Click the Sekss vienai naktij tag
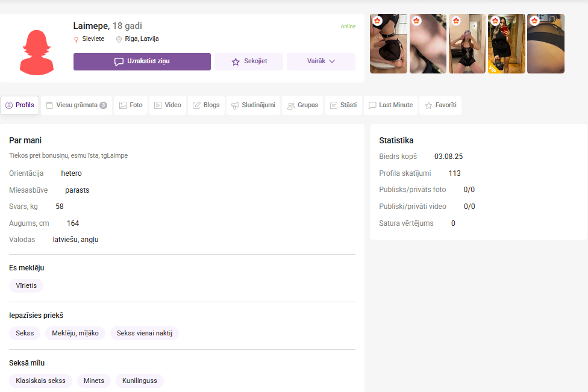This screenshot has width=588, height=392. pyautogui.click(x=145, y=333)
